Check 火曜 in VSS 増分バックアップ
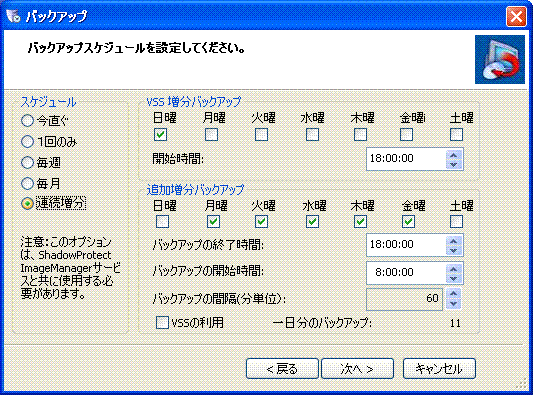Screen dimensions: 533x395 (x=261, y=135)
